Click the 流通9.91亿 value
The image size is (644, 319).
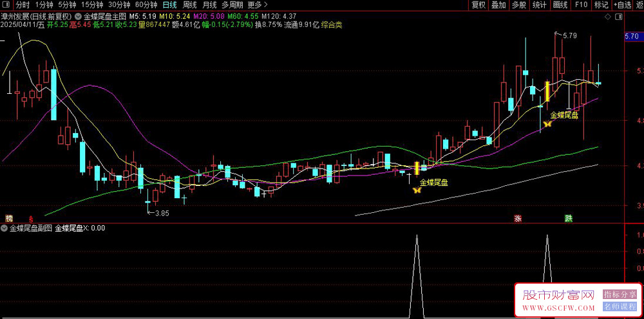click(302, 24)
